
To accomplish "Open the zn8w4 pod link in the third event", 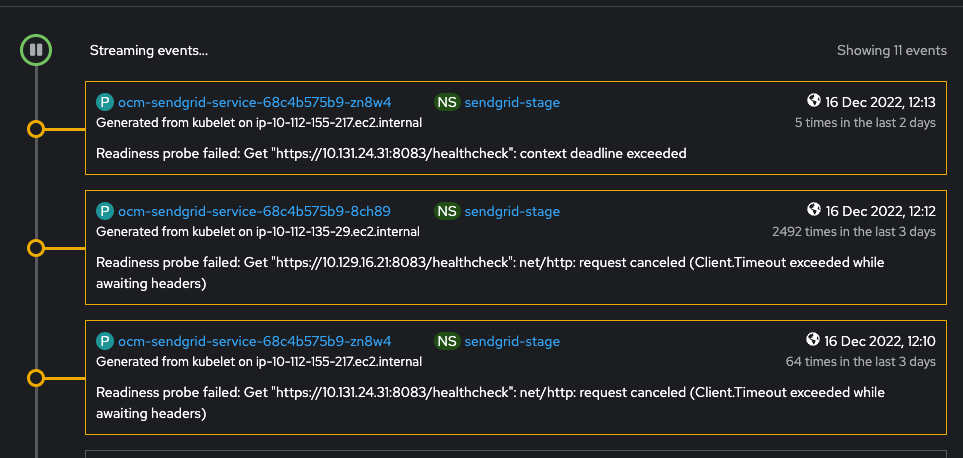I will [254, 341].
